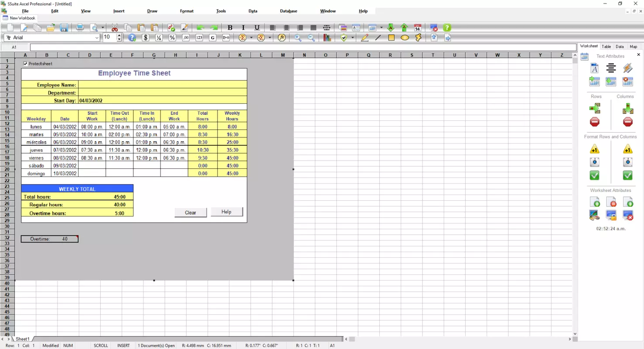
Task: Select the scissors Cut icon
Action: pos(115,27)
